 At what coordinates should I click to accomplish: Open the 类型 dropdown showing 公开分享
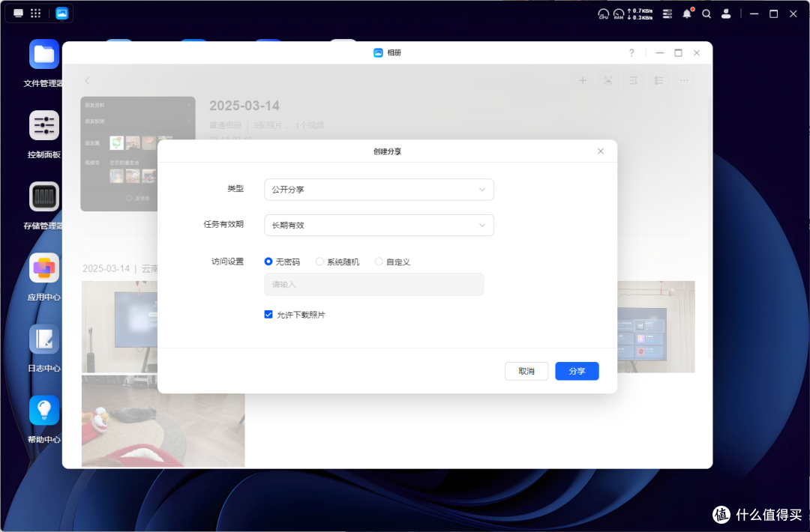379,190
